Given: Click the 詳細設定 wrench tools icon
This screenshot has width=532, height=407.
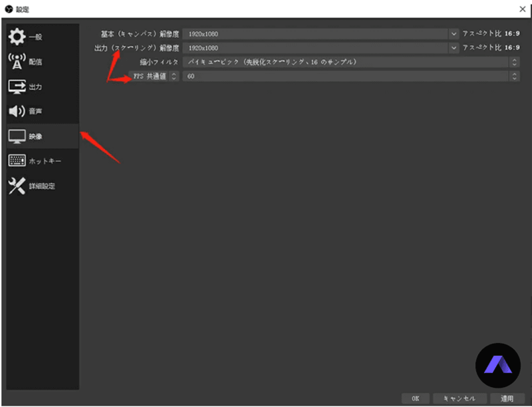Looking at the screenshot, I should pos(17,186).
